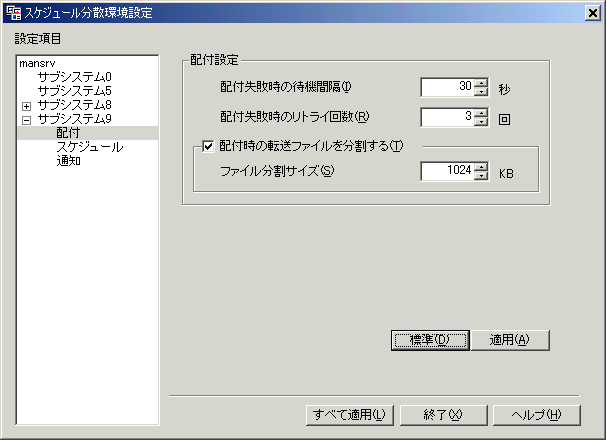Select サブシステム8 in the tree
606x440 pixels.
point(74,105)
